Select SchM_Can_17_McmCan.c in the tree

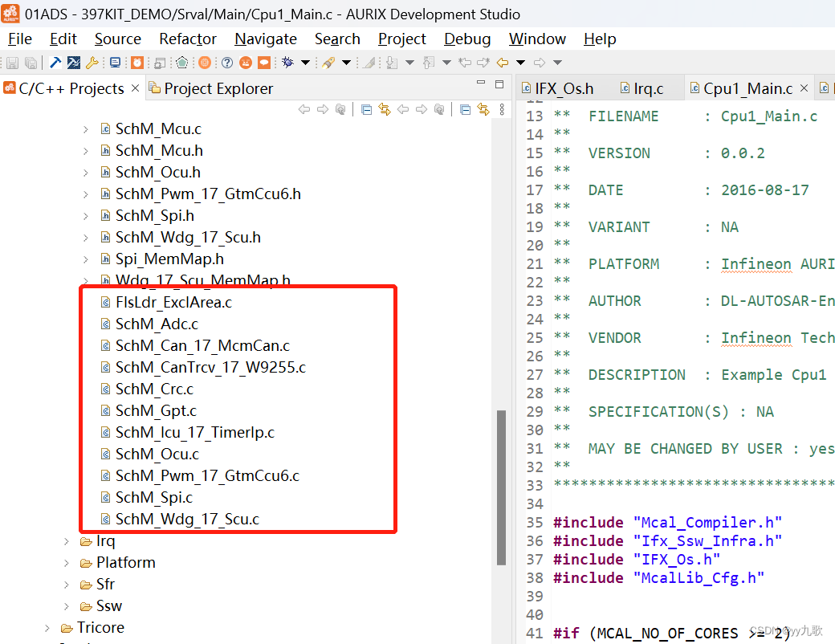pyautogui.click(x=202, y=346)
